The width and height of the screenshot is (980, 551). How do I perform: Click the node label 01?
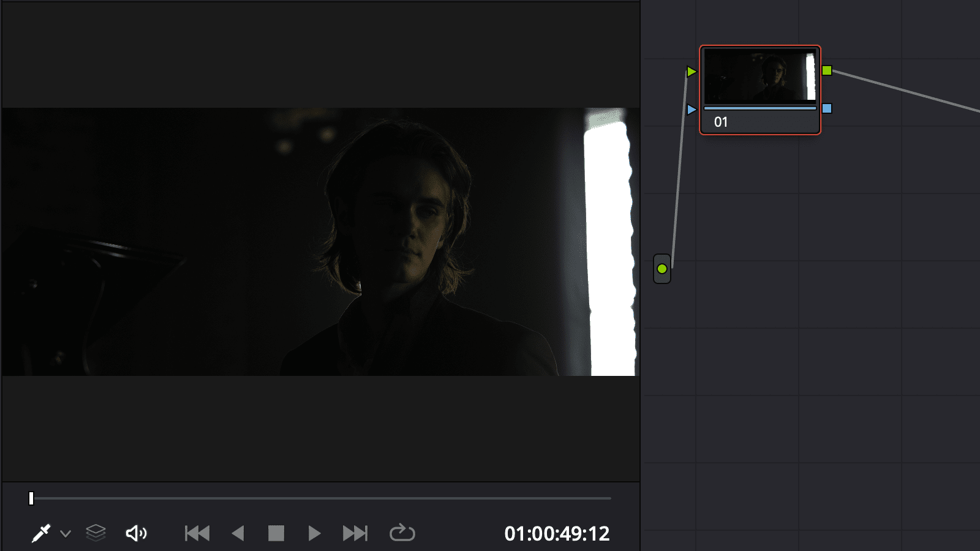pyautogui.click(x=721, y=122)
